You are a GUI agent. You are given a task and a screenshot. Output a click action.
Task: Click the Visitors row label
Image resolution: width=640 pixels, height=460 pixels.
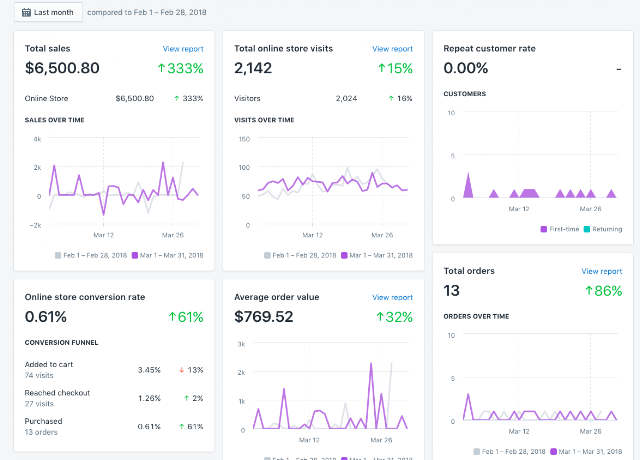click(x=247, y=98)
